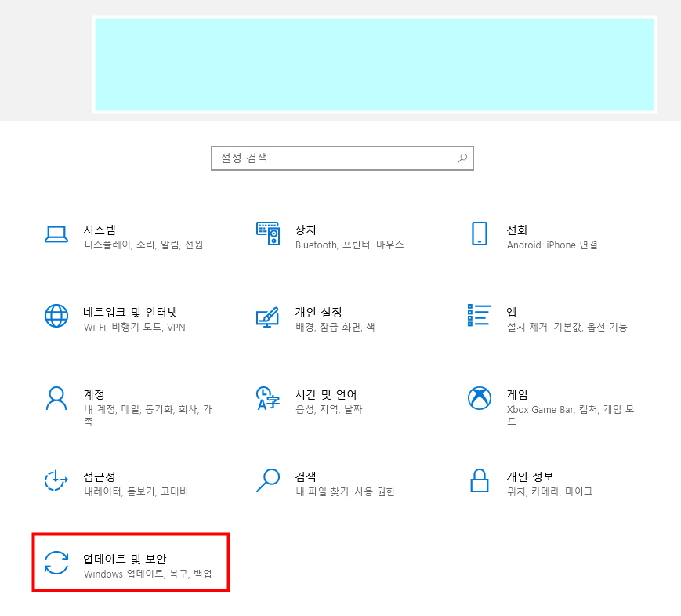Open the 장치 settings title
Screen dimensions: 681x616
306,230
